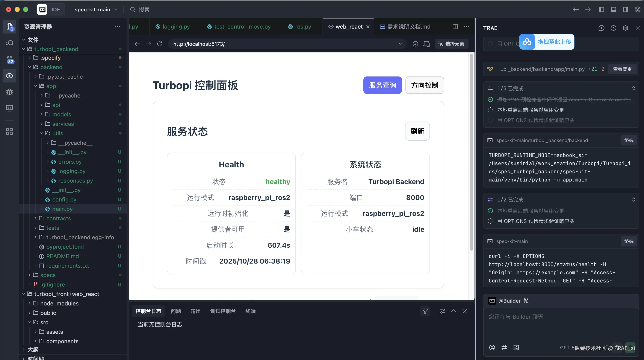Click the 方向控制 button
This screenshot has height=360, width=644.
(x=425, y=85)
